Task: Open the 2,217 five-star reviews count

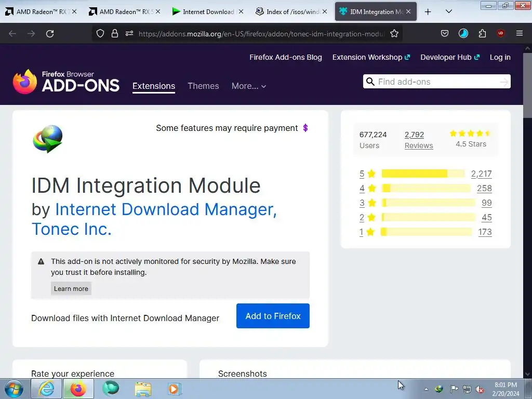Action: [481, 174]
